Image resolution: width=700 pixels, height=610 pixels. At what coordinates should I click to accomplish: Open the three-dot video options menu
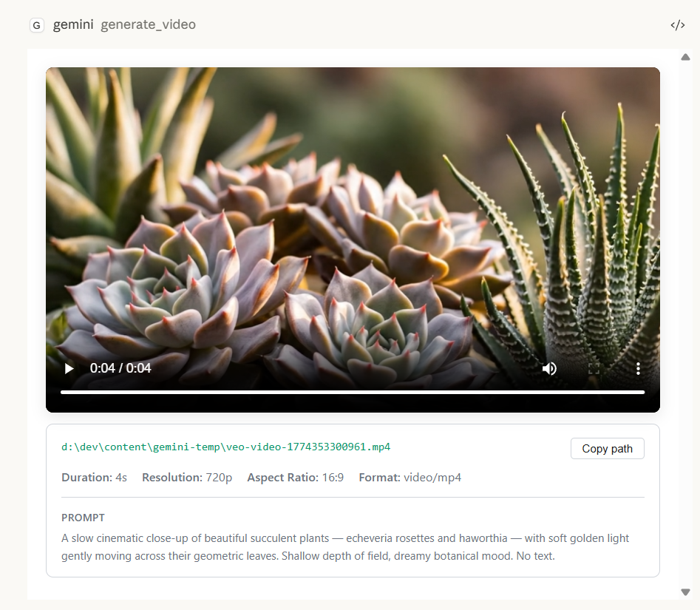pyautogui.click(x=638, y=368)
